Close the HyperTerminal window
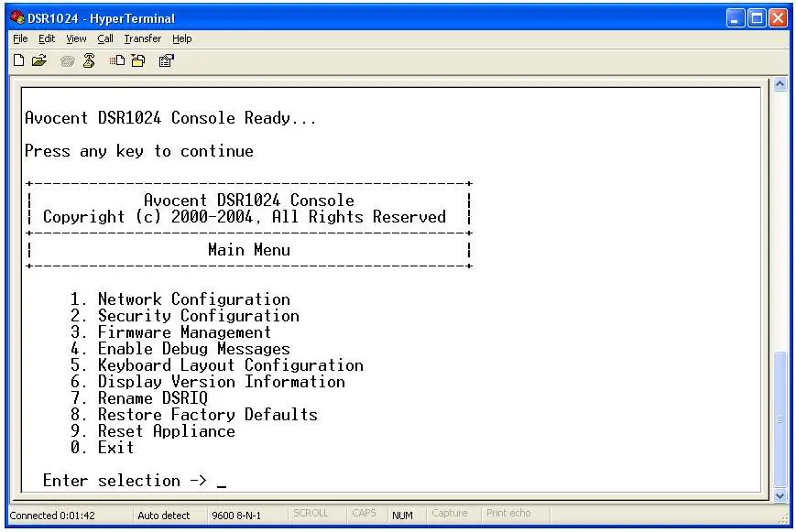The height and width of the screenshot is (532, 796). click(x=778, y=18)
